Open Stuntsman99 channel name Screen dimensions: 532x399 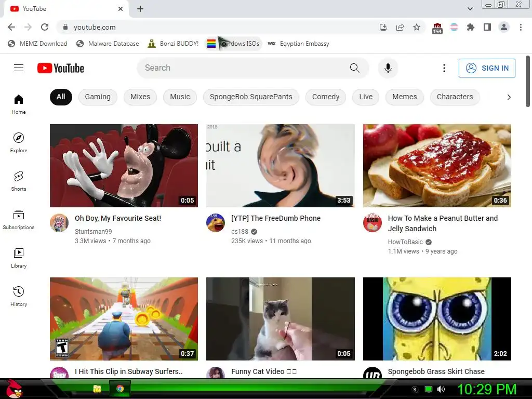94,231
